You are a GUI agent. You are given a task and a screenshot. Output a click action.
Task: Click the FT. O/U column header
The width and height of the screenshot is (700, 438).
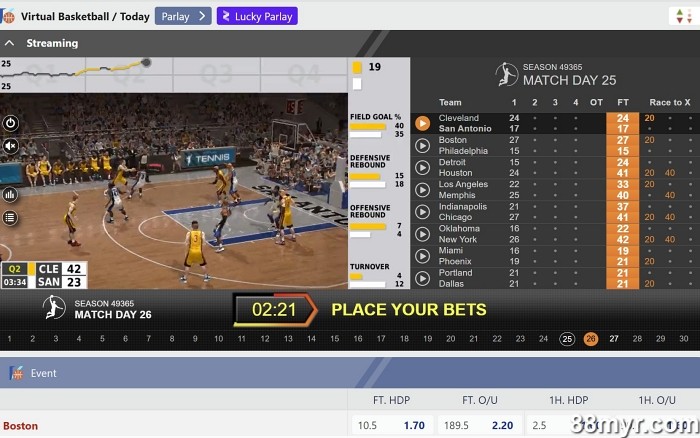click(480, 400)
